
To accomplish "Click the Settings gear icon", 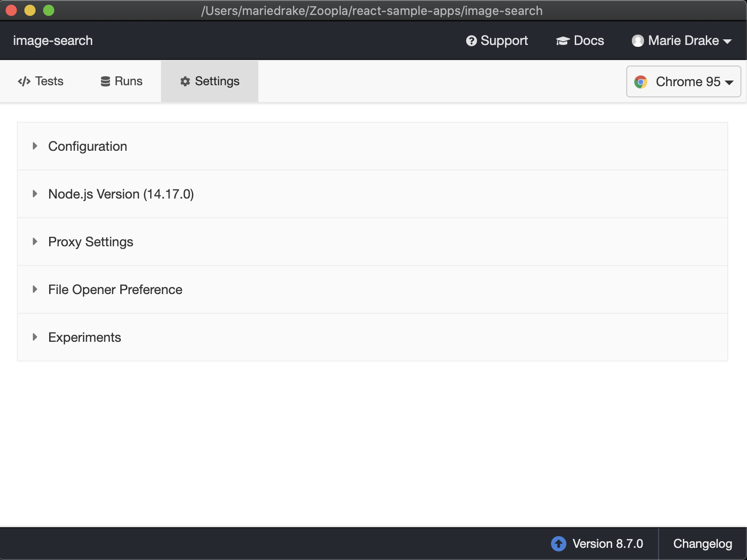I will (x=185, y=81).
